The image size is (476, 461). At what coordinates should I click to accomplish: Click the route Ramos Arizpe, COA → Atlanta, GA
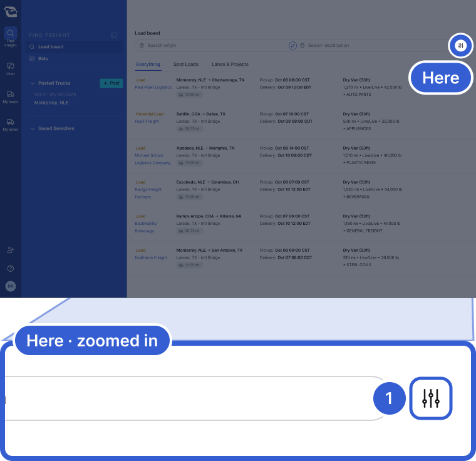point(209,216)
